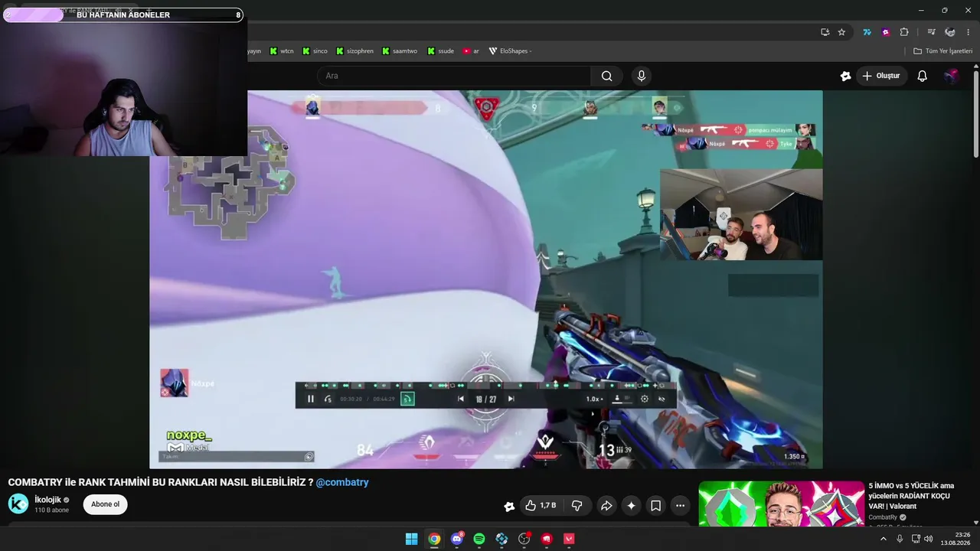The image size is (980, 551).
Task: Open replay settings gear icon
Action: click(x=645, y=399)
